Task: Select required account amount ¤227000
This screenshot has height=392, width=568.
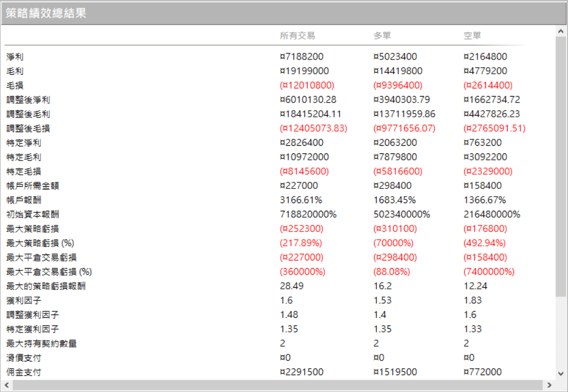Action: 299,186
